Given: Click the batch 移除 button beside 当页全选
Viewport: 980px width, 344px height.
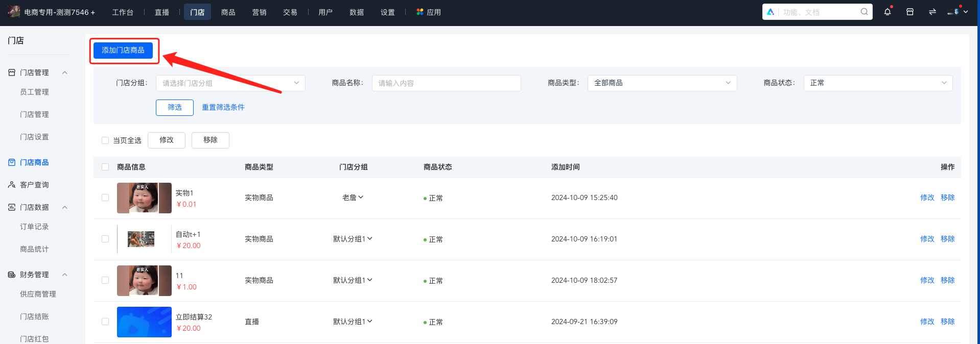Looking at the screenshot, I should (x=211, y=140).
